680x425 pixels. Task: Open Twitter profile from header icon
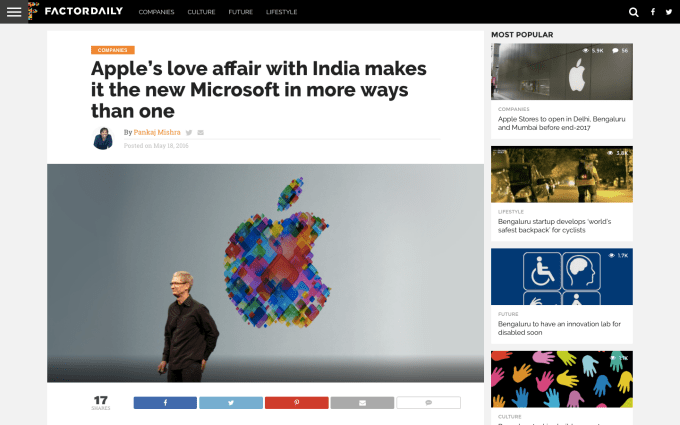click(x=669, y=12)
